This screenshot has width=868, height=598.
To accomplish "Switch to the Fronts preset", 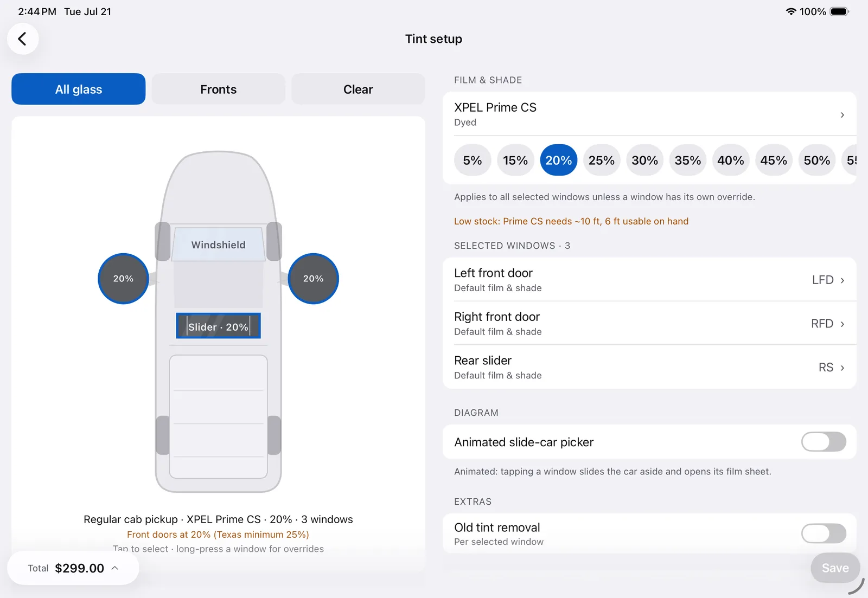I will (x=218, y=89).
